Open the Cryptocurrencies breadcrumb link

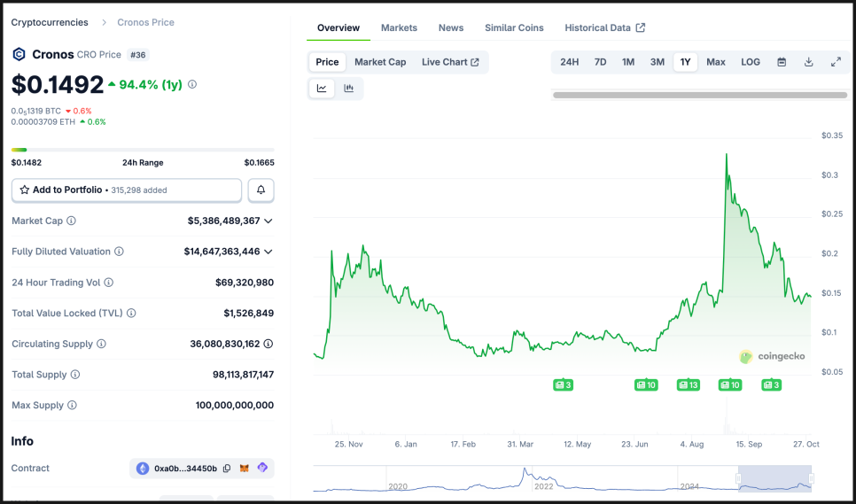[x=50, y=22]
